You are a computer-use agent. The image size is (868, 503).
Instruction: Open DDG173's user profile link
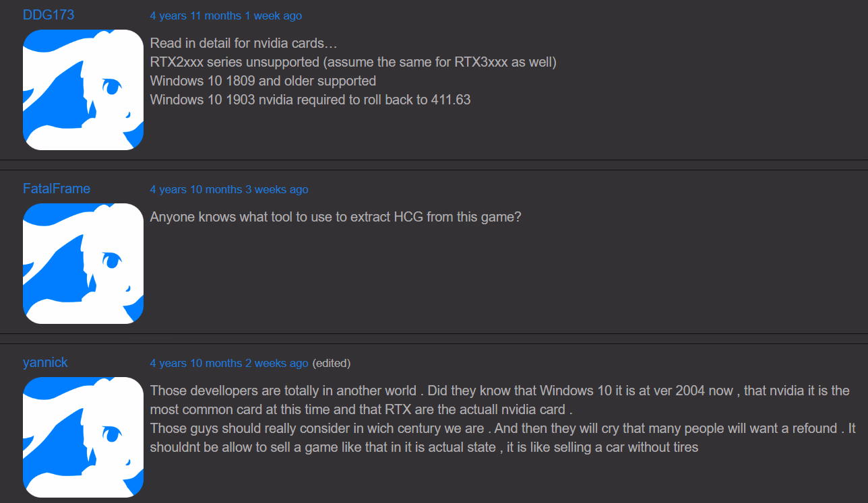point(49,15)
